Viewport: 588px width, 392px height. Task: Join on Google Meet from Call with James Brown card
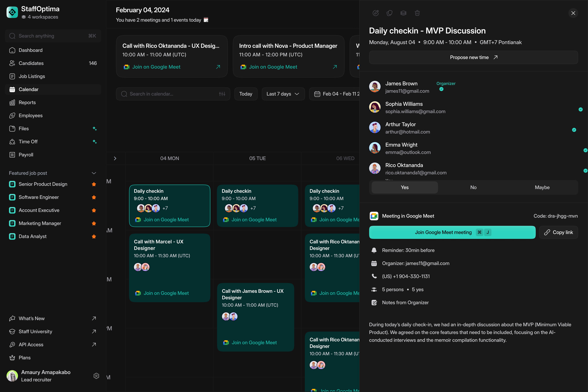[x=250, y=343]
